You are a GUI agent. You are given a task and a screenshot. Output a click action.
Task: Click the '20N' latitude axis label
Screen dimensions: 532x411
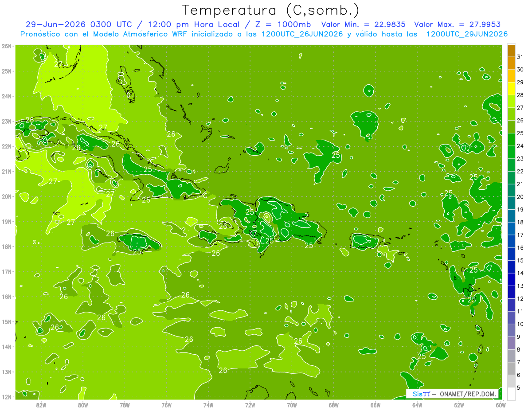(x=7, y=196)
